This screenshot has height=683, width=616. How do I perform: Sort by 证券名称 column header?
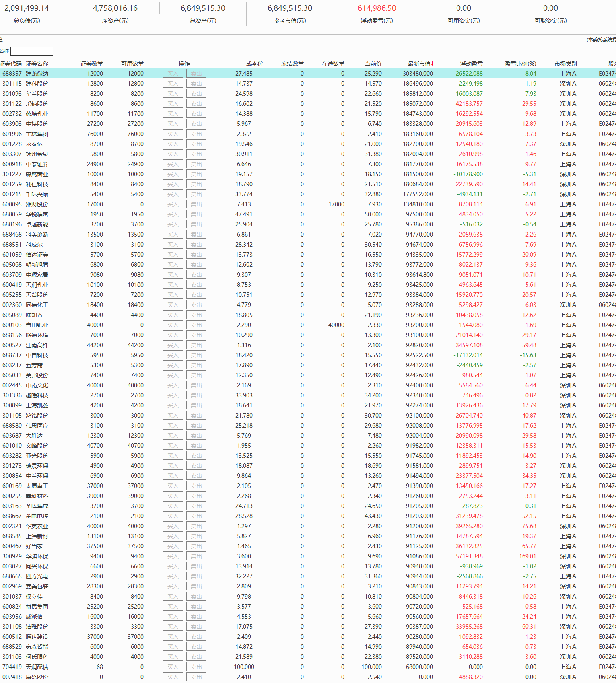tap(37, 64)
